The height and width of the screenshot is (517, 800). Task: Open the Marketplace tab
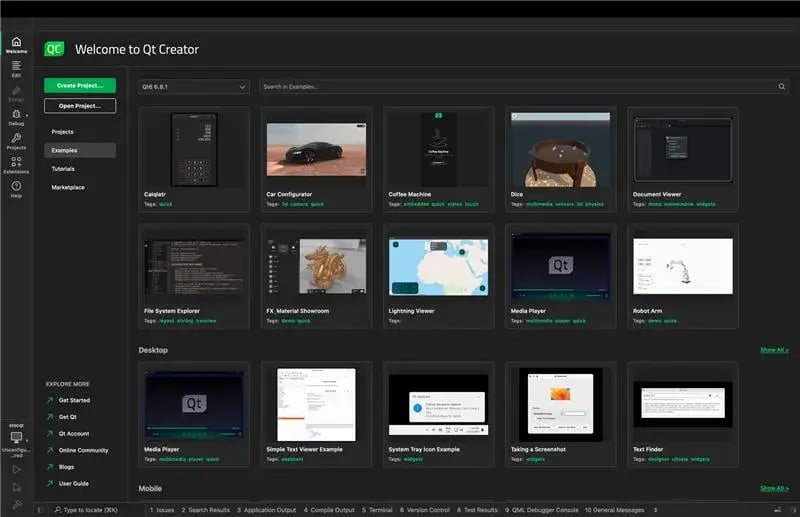pyautogui.click(x=68, y=187)
